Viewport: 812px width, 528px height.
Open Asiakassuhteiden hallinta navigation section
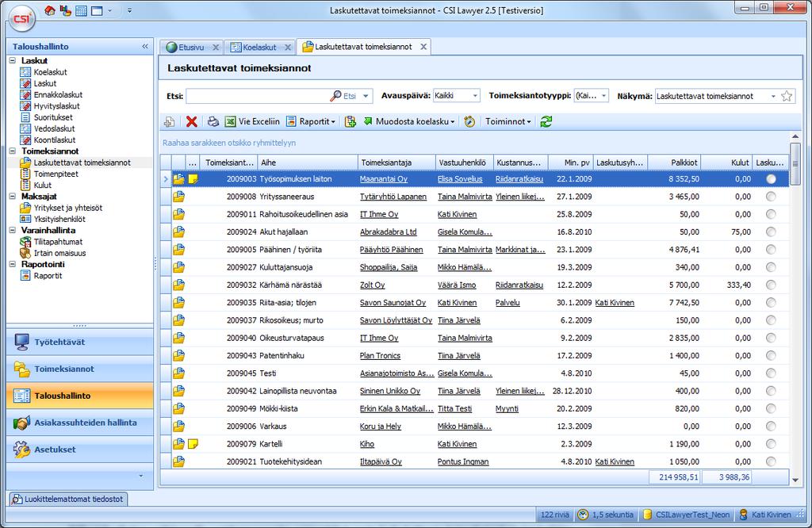tap(80, 423)
